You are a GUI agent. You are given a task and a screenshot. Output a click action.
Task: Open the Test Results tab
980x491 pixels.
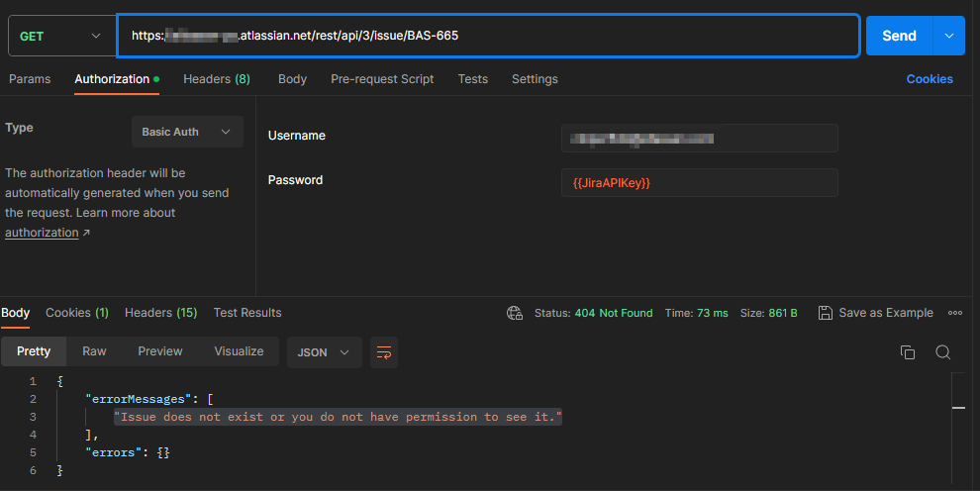(x=247, y=313)
